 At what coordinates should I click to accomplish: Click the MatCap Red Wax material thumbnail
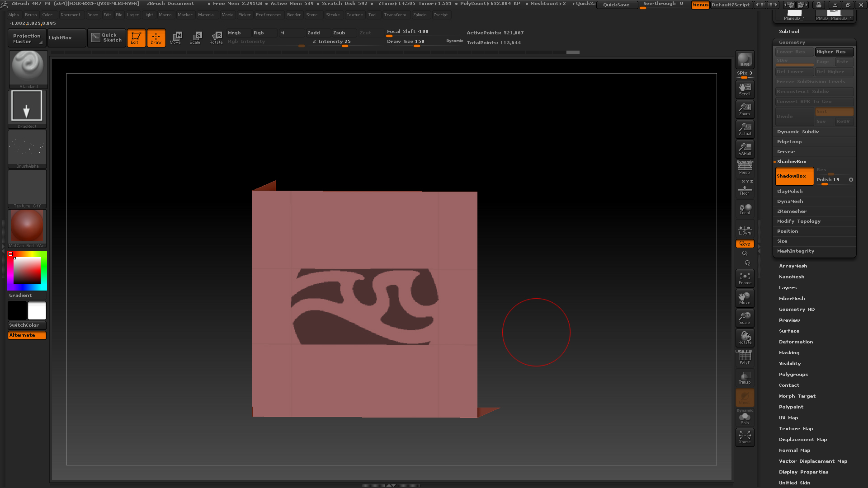coord(27,226)
